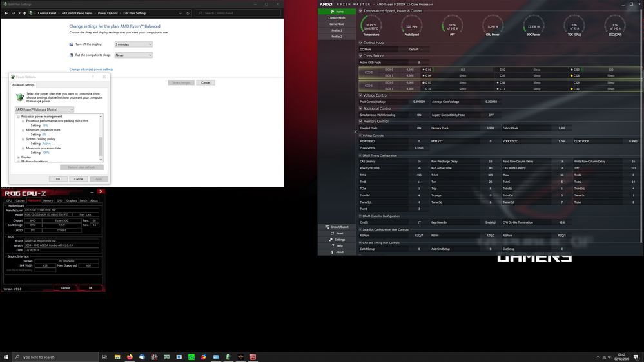The width and height of the screenshot is (644, 362).
Task: Open the AMD Ryzen Balanced plan dropdown
Action: [44, 110]
